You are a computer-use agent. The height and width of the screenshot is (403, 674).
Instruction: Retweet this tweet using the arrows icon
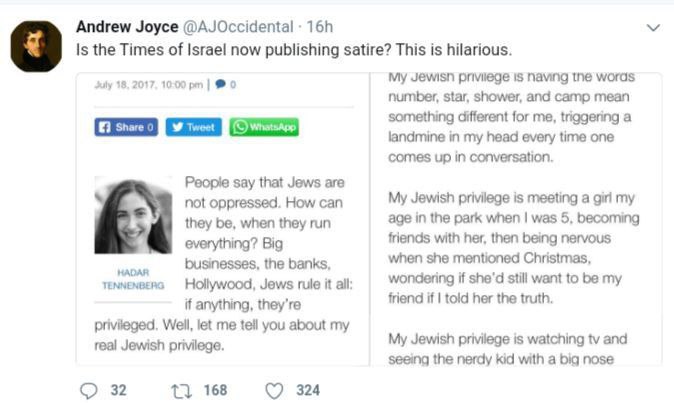181,391
